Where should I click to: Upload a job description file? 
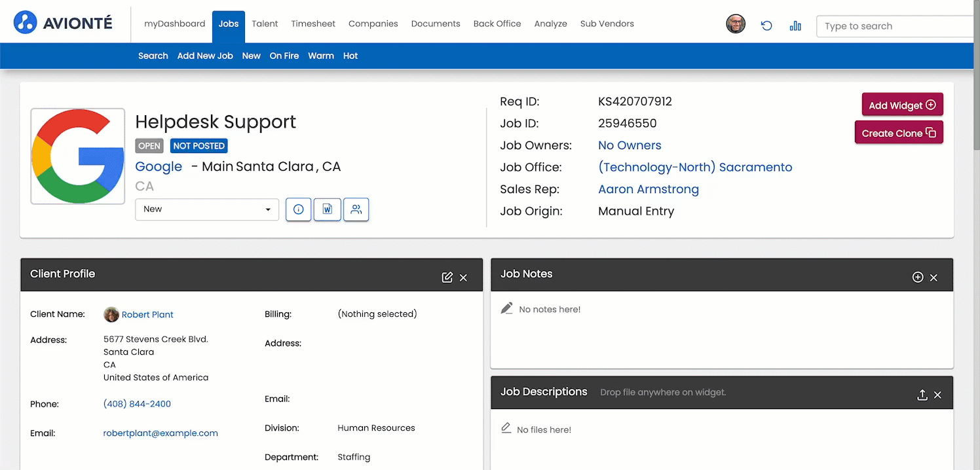[x=922, y=395]
